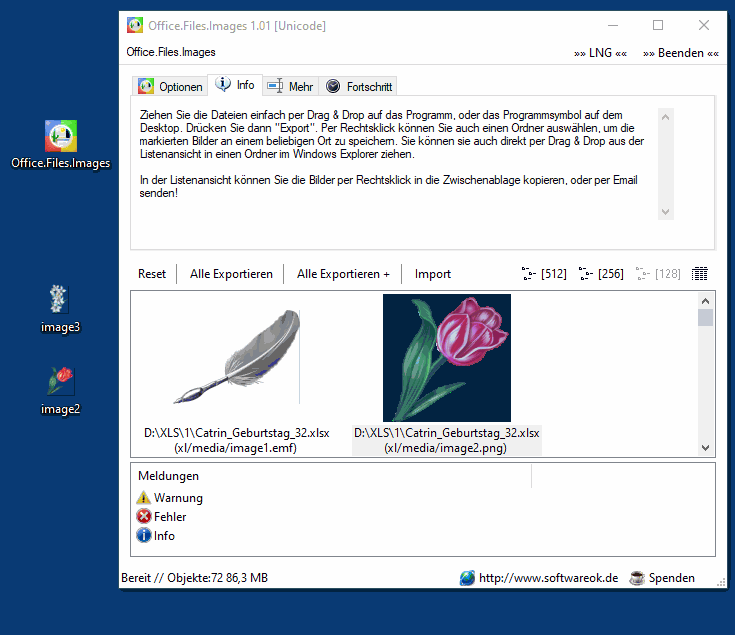Click the image1.emf file label
The height and width of the screenshot is (635, 735).
(x=236, y=440)
